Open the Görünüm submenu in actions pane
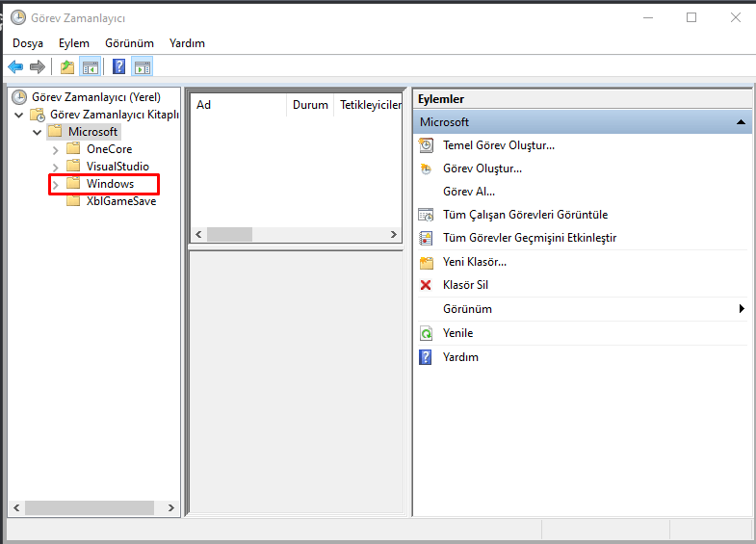The image size is (756, 544). (583, 309)
